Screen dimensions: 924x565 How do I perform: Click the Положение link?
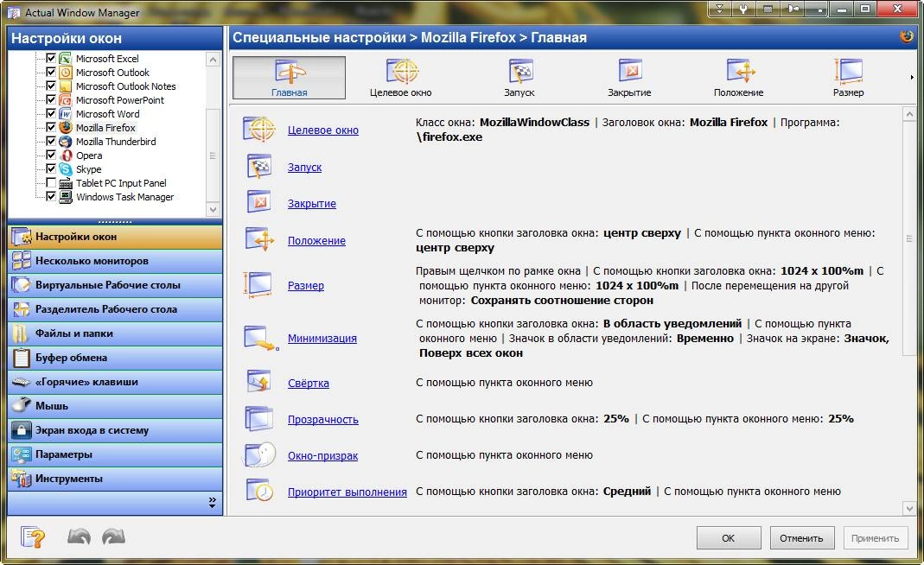(x=316, y=241)
